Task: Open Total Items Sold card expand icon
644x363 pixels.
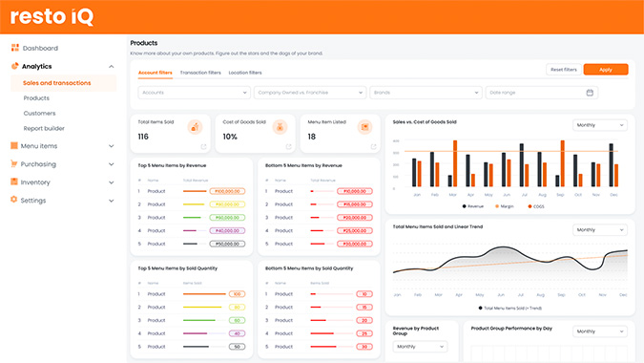Action: 203,146
